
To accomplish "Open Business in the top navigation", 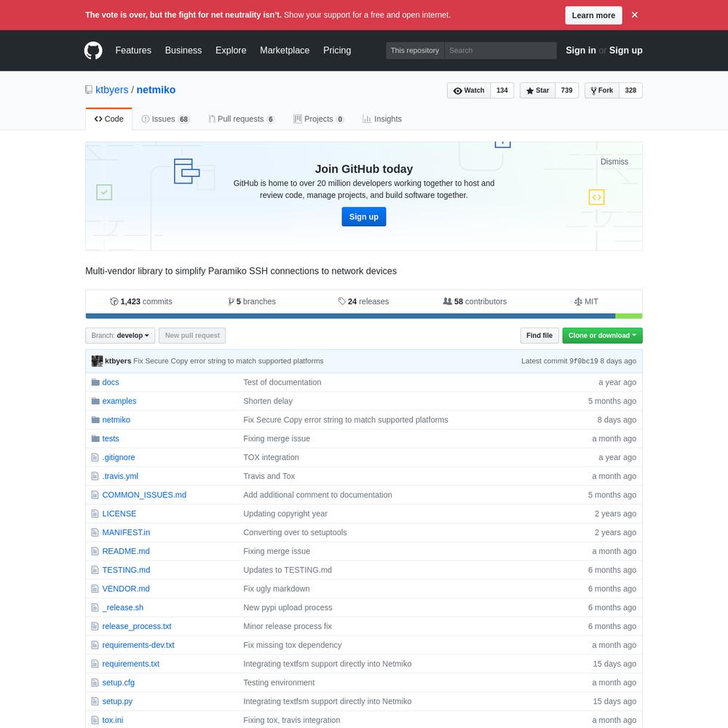I will pos(183,50).
